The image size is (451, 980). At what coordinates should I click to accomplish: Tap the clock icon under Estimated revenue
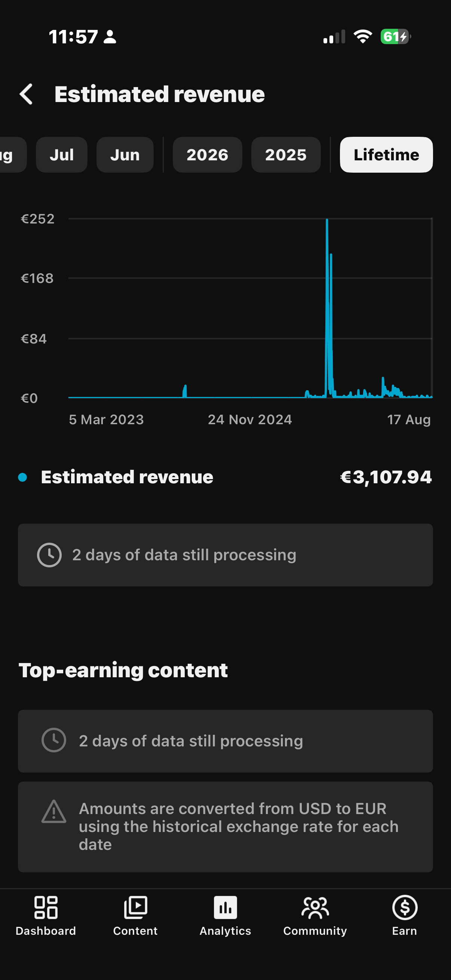[x=49, y=555]
